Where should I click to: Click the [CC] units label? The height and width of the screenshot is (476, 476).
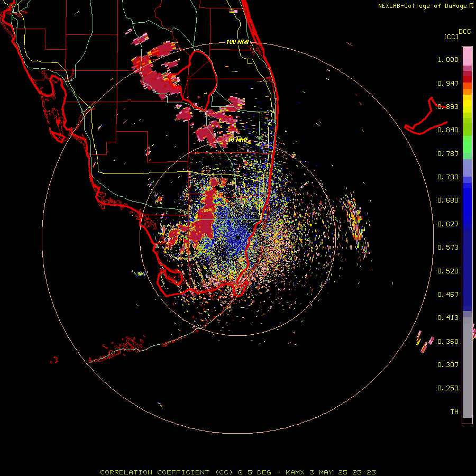click(451, 36)
